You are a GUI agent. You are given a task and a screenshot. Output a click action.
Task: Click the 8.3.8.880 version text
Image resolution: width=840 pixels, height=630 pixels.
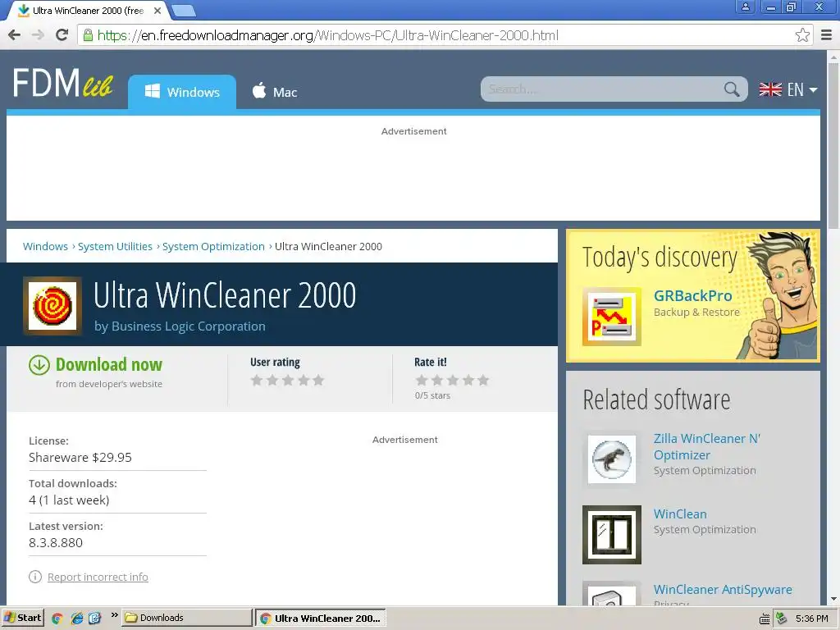pyautogui.click(x=56, y=543)
